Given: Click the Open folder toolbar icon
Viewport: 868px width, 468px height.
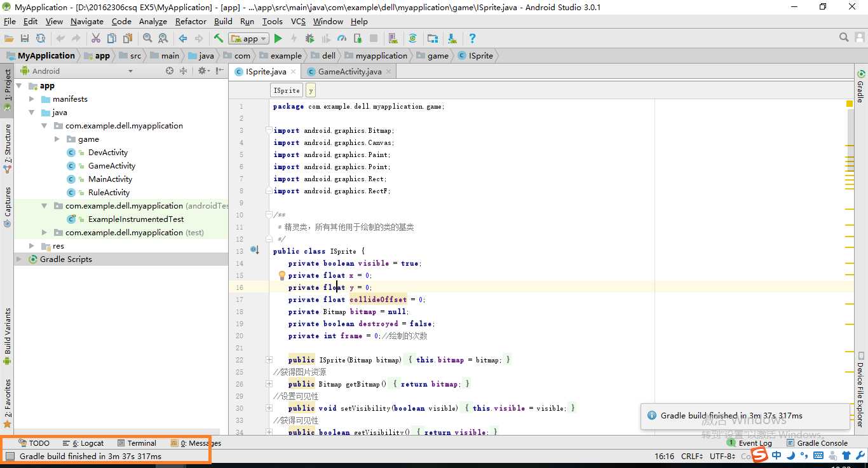Looking at the screenshot, I should tap(9, 39).
